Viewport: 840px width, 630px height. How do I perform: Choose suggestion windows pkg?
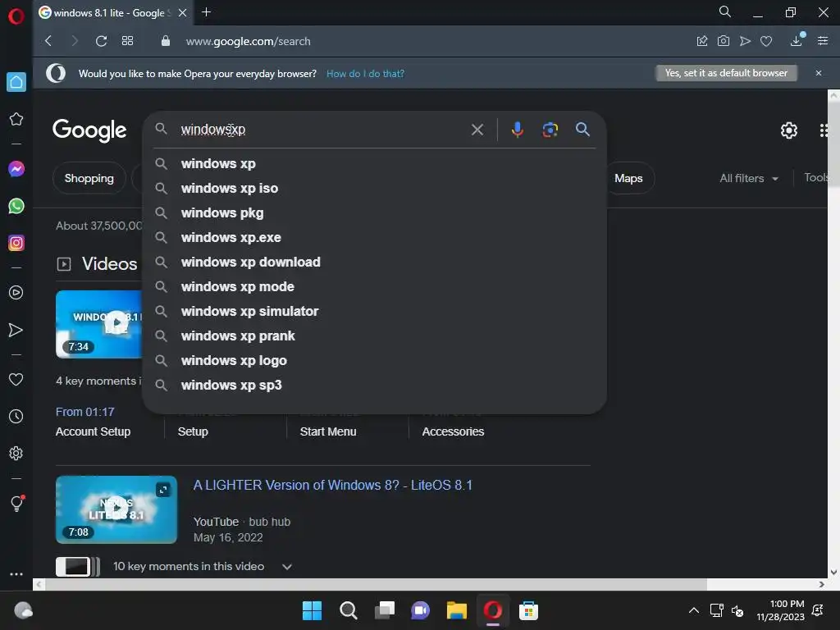374,213
